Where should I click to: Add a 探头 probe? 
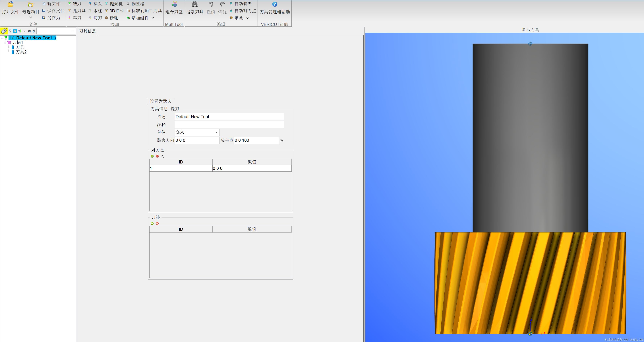tap(95, 4)
